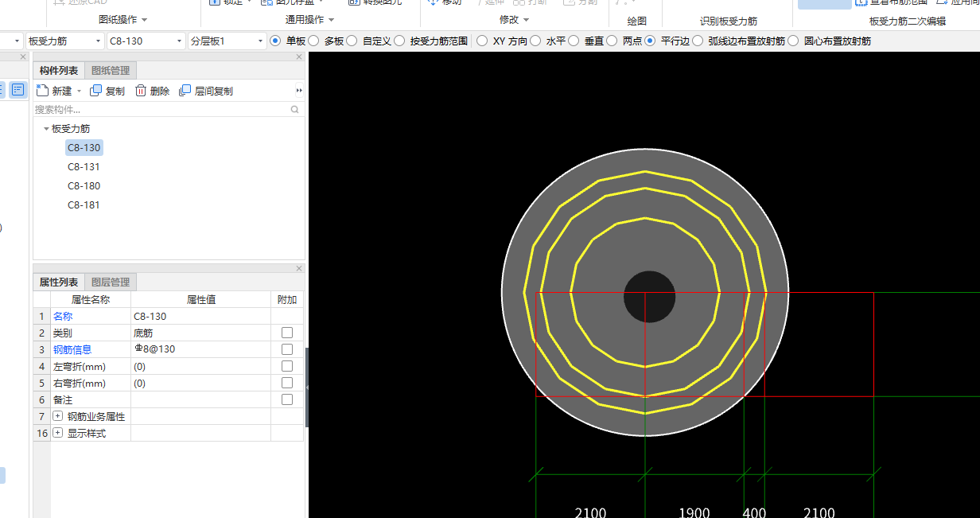Select C8-131 in the component tree
The height and width of the screenshot is (518, 980).
click(84, 166)
